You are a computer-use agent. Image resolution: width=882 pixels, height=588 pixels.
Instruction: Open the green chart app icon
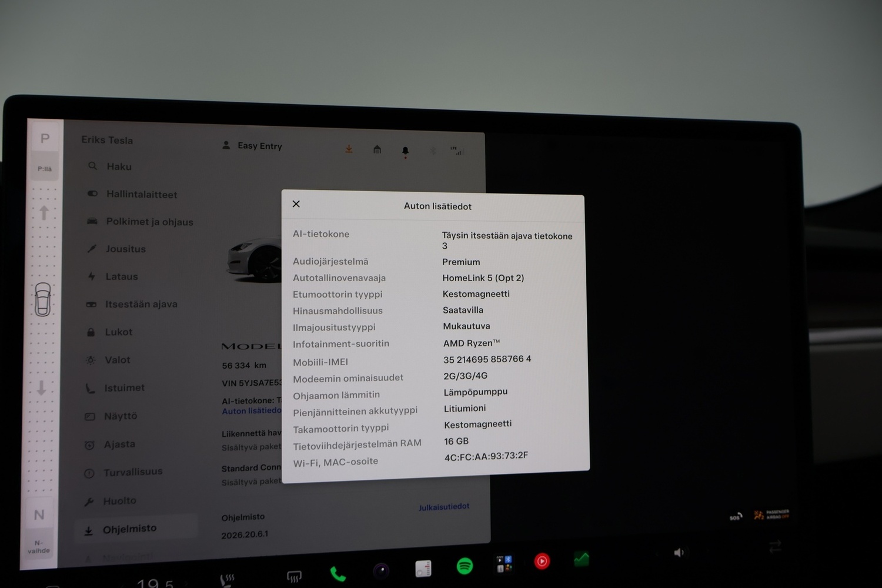pos(582,559)
